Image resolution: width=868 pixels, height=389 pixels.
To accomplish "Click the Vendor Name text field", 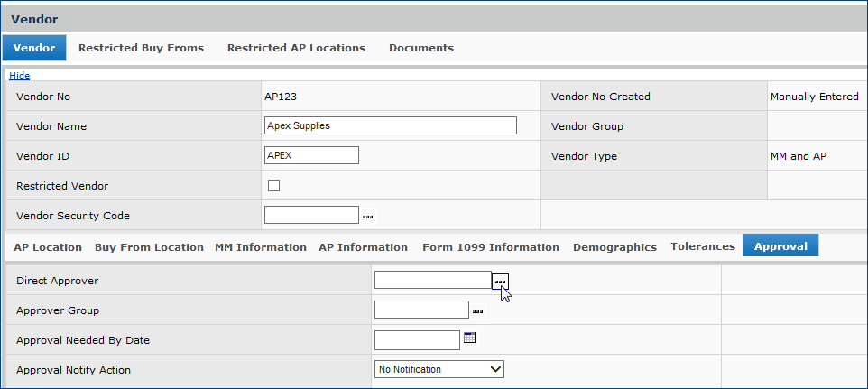I will (x=390, y=125).
